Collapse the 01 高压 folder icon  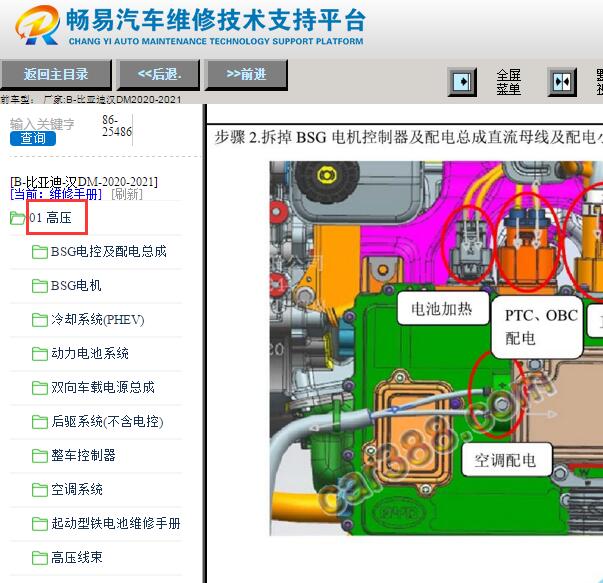pos(17,218)
